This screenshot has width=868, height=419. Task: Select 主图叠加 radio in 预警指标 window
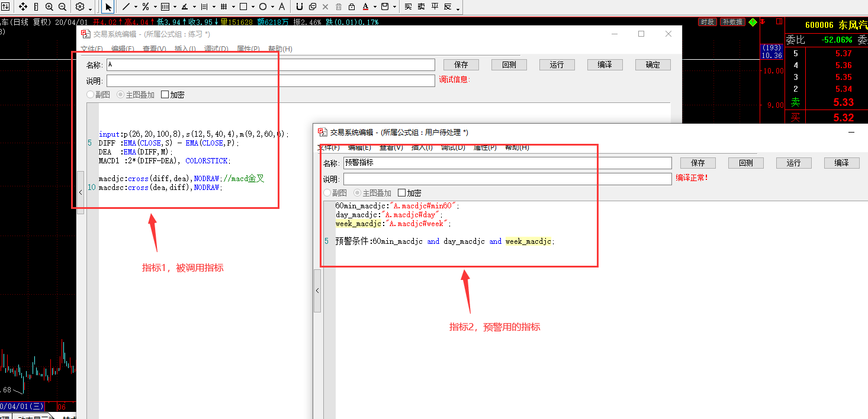pyautogui.click(x=357, y=193)
